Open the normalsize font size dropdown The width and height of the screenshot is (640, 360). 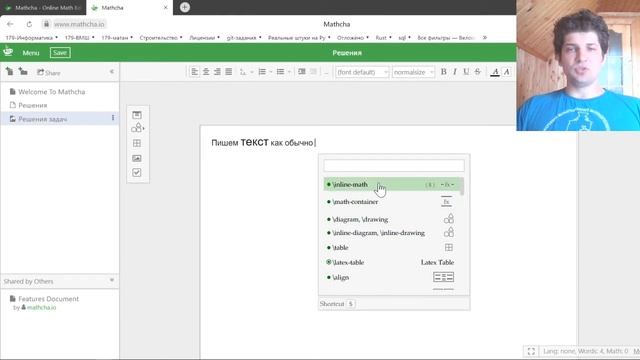413,72
